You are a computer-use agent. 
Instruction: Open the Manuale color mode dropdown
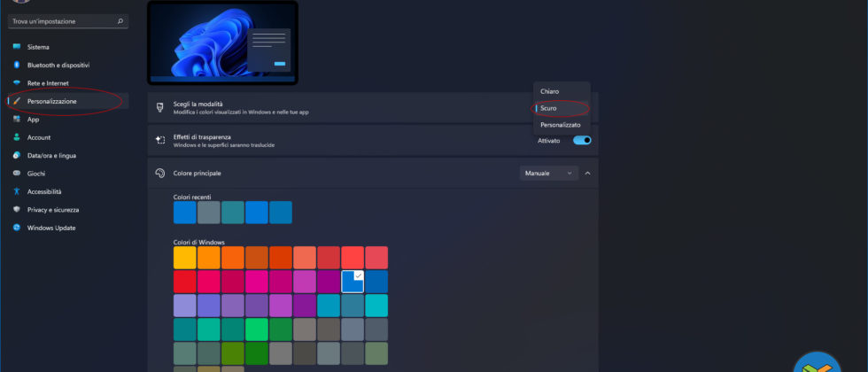(x=548, y=174)
